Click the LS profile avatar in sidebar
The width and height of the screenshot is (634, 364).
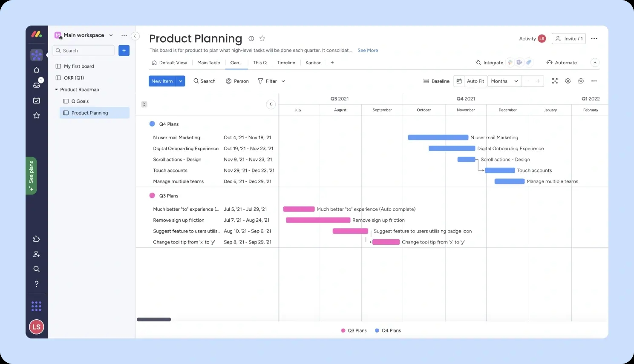[x=37, y=327]
